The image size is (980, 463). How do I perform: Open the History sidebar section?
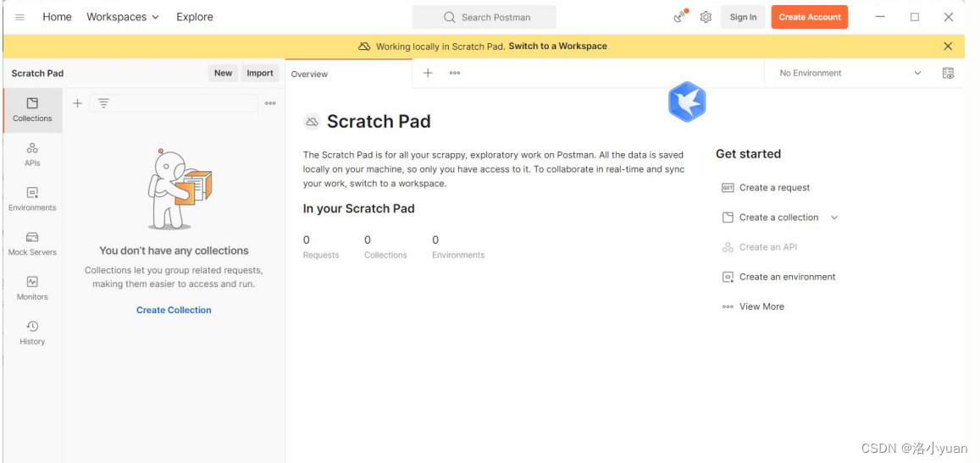coord(32,333)
